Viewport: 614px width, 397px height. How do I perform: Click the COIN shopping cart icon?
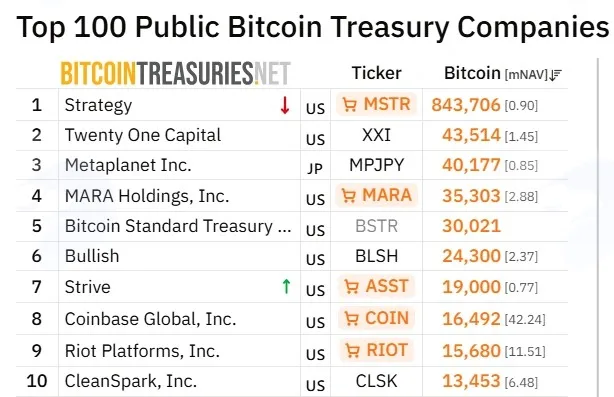351,318
